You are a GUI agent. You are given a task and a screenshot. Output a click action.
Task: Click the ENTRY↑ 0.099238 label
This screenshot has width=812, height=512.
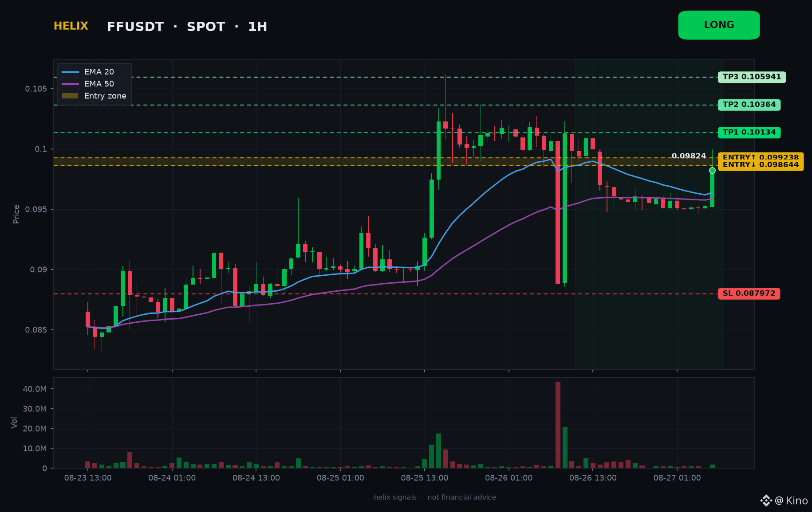761,157
